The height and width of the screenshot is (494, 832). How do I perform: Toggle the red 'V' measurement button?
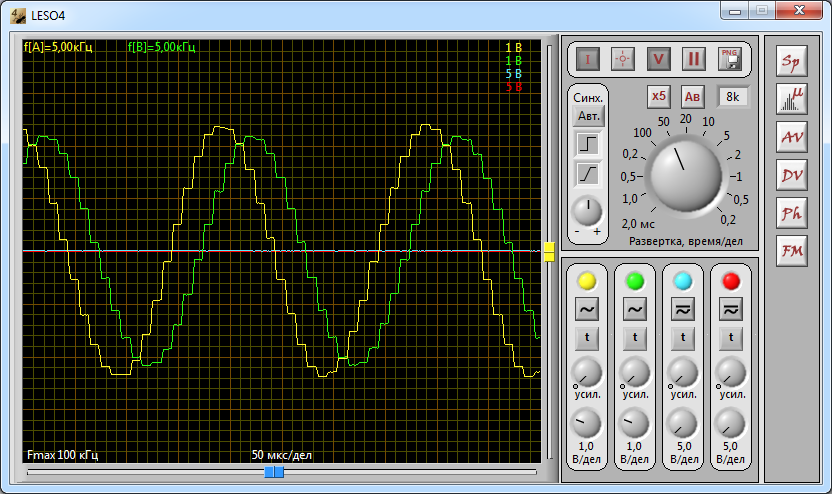(x=658, y=59)
